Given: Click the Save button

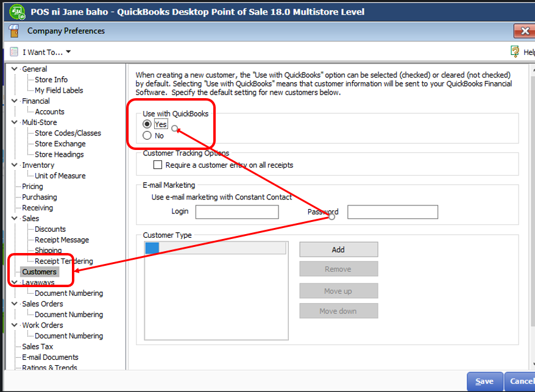Looking at the screenshot, I should point(485,382).
